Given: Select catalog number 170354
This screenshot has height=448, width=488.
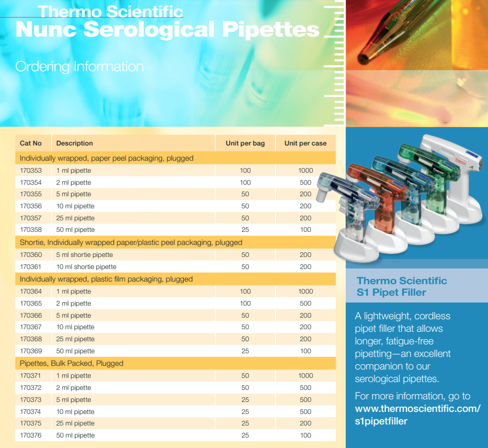Looking at the screenshot, I should (31, 183).
